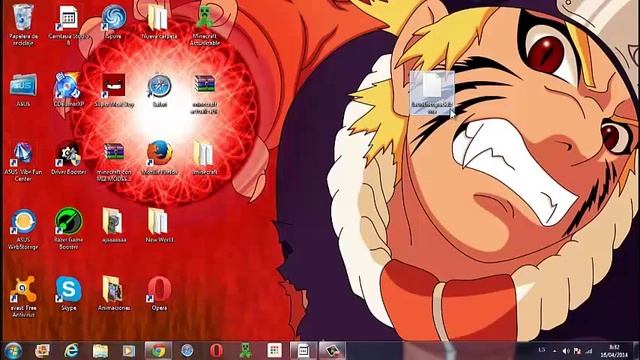This screenshot has width=640, height=360.
Task: Launch Skype from the desktop
Action: pyautogui.click(x=68, y=294)
